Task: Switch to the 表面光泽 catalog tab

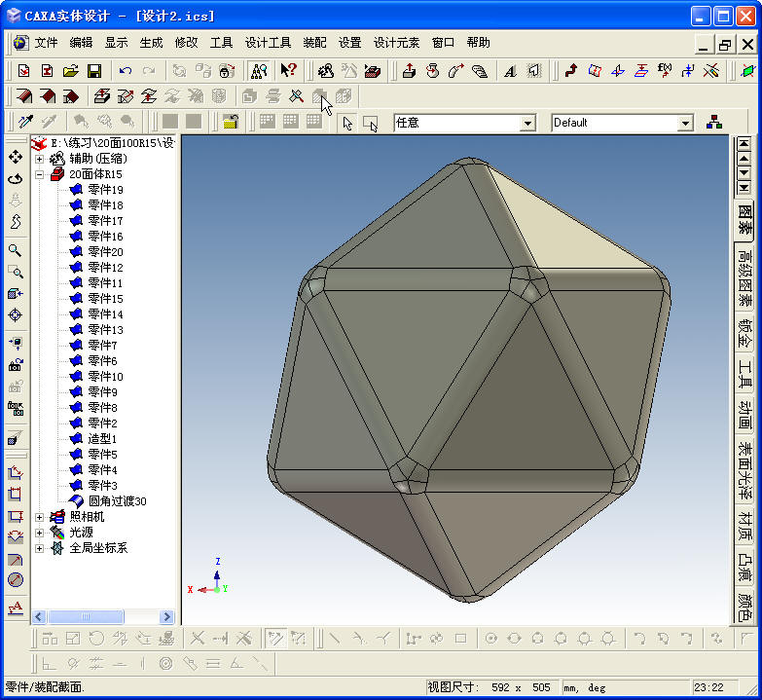Action: (x=744, y=470)
